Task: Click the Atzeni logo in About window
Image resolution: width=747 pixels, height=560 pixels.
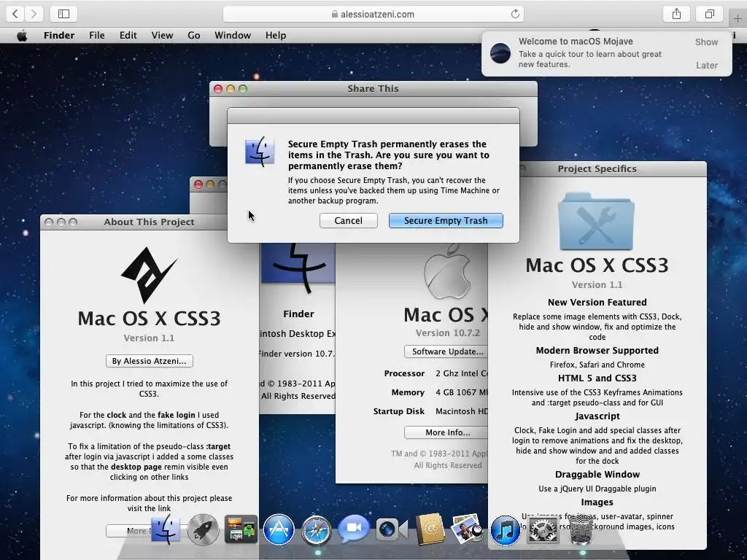Action: (x=149, y=275)
